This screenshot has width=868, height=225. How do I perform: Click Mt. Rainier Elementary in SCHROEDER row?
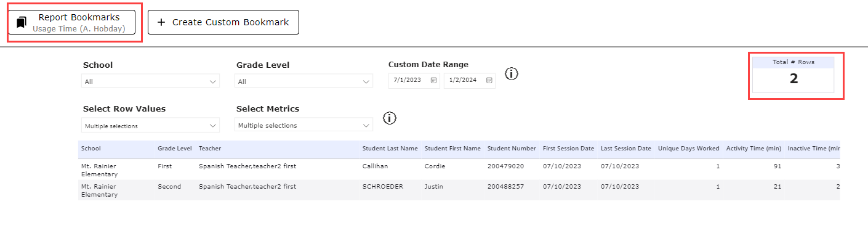tap(99, 190)
